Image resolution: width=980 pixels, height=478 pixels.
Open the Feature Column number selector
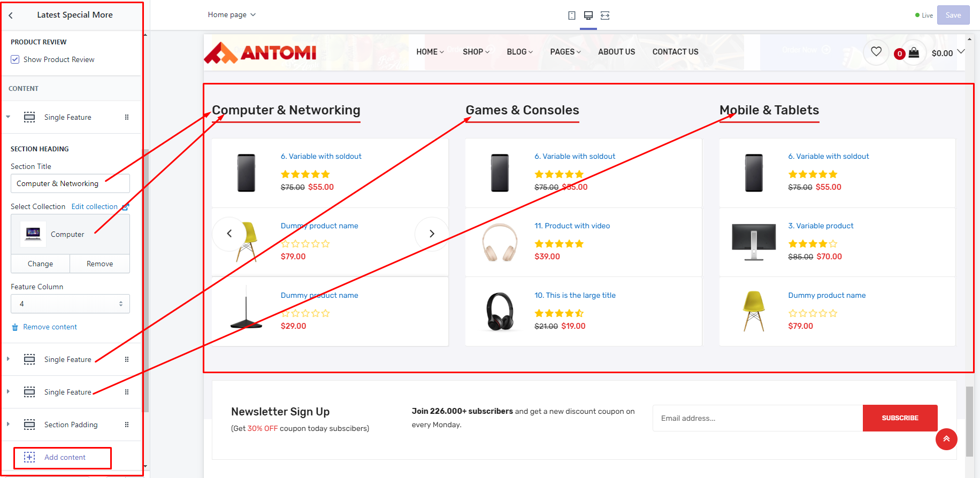point(70,304)
